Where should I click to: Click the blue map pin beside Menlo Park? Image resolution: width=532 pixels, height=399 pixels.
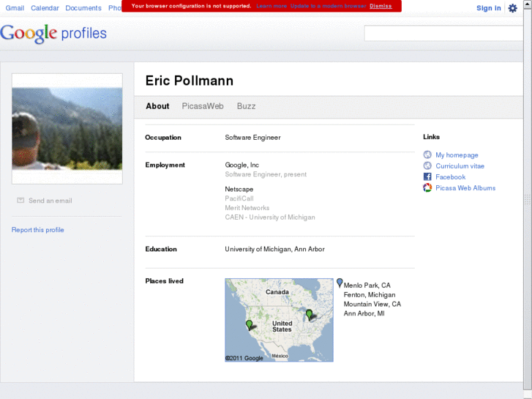pyautogui.click(x=340, y=283)
